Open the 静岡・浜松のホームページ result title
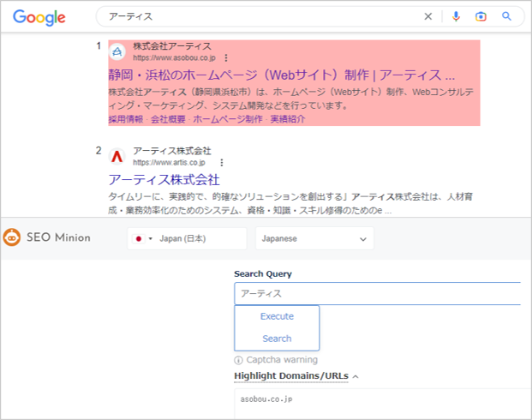The height and width of the screenshot is (420, 532). (x=281, y=75)
